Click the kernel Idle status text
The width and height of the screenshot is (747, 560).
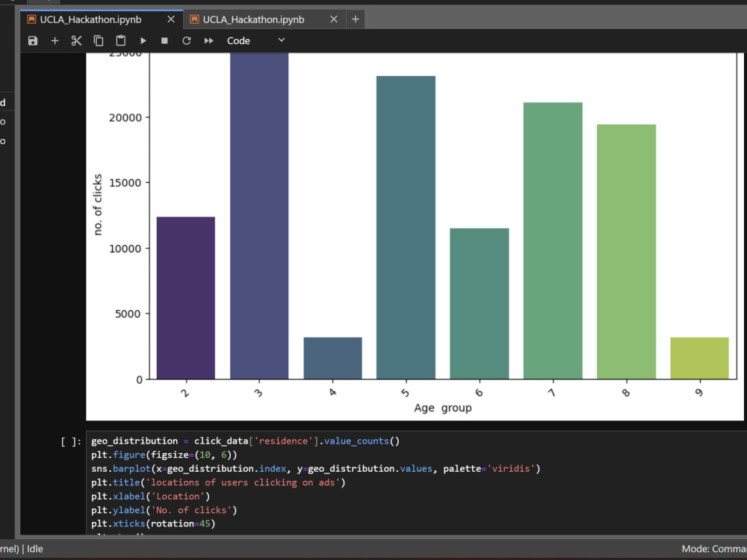pos(35,549)
